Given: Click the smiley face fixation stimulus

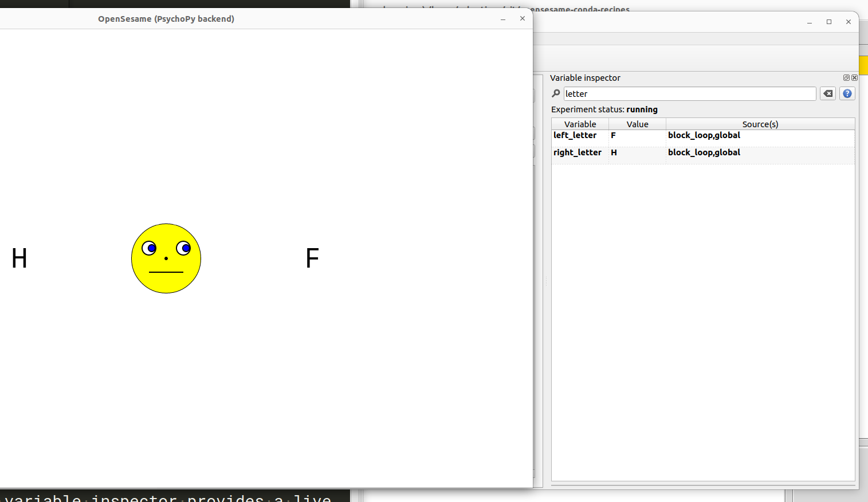Looking at the screenshot, I should pos(166,258).
